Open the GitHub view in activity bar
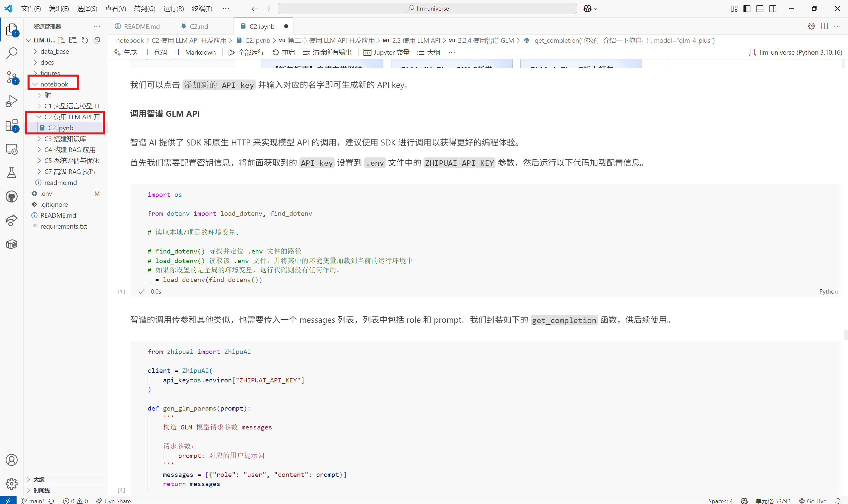This screenshot has width=848, height=504. tap(13, 196)
